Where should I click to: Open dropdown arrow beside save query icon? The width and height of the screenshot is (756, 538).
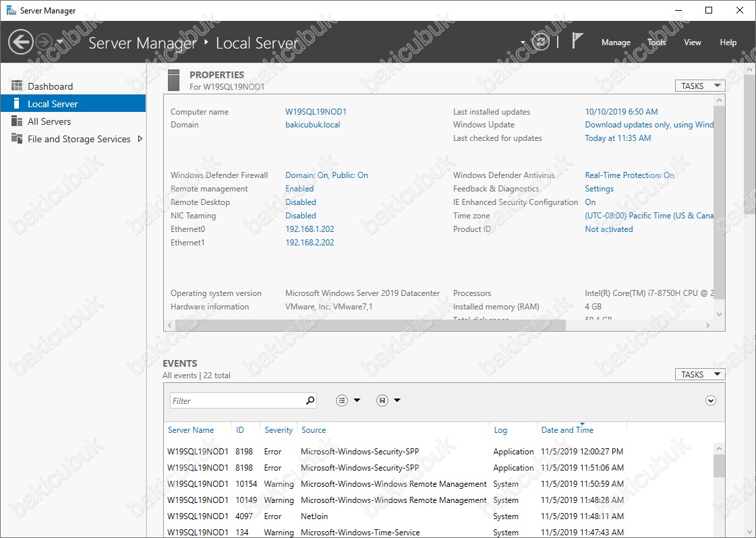tap(397, 400)
